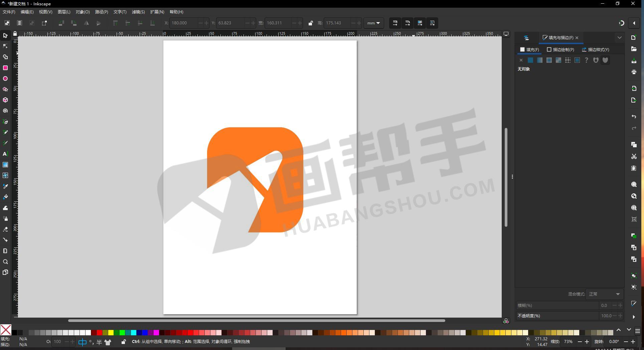Pick the yellow palette swatch
The width and height of the screenshot is (644, 350).
(x=111, y=333)
